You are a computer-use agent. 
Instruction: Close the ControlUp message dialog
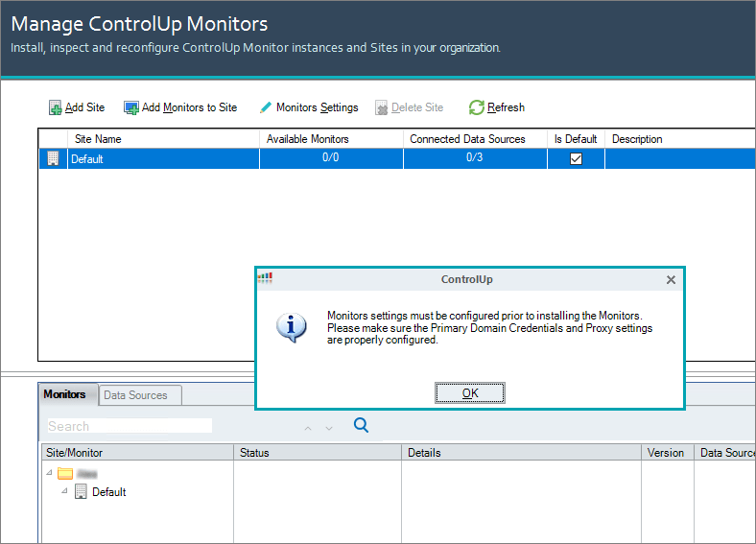tap(671, 280)
